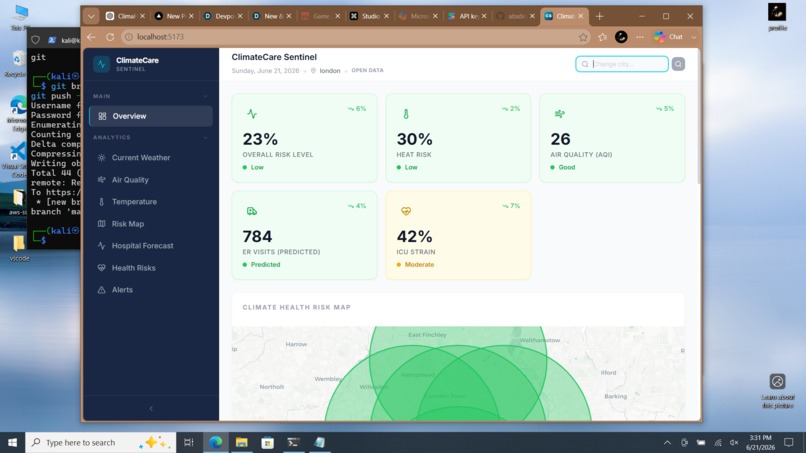This screenshot has height=453, width=806.
Task: Show hidden system tray icons
Action: 667,442
